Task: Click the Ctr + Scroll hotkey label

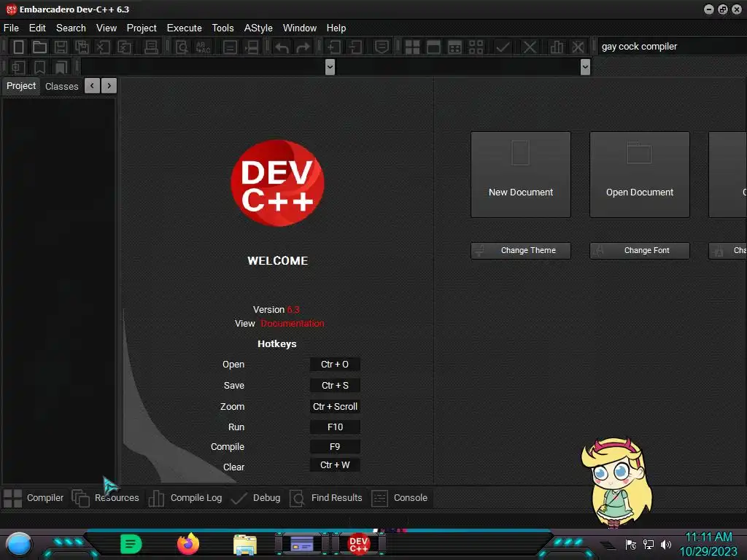Action: [x=334, y=406]
